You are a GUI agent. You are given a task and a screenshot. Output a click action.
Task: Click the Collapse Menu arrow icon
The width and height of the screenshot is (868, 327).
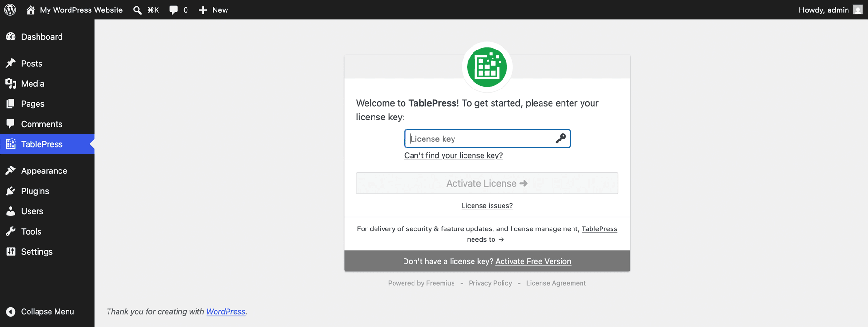(x=10, y=312)
